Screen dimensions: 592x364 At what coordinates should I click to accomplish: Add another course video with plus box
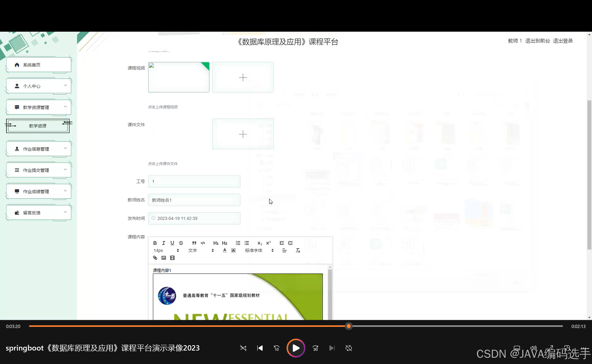(x=243, y=77)
